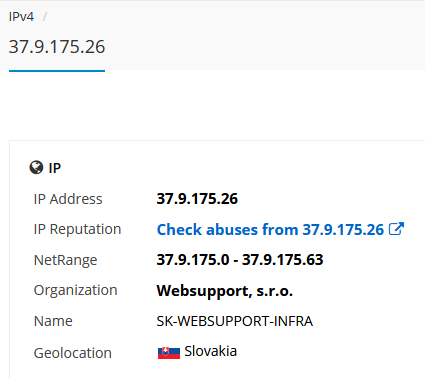Open the Check abuses from 37.9.175.26 link
The image size is (425, 378).
pos(270,229)
